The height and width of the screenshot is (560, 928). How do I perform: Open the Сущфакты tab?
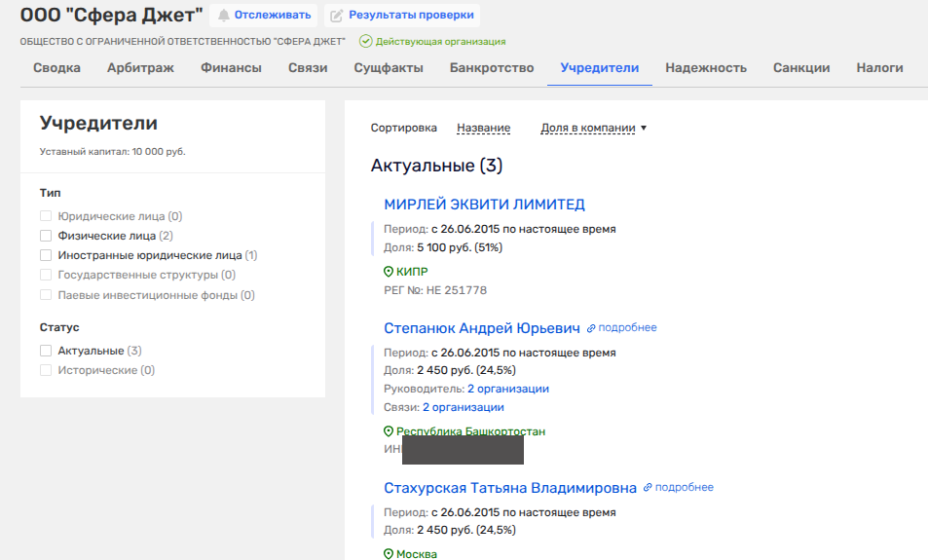coord(389,68)
